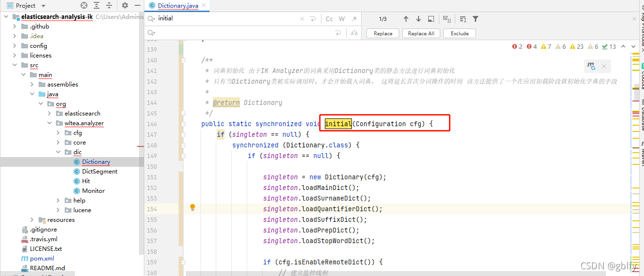Screen dimensions: 644x276
Task: Open search filter funnel options
Action: point(476,19)
